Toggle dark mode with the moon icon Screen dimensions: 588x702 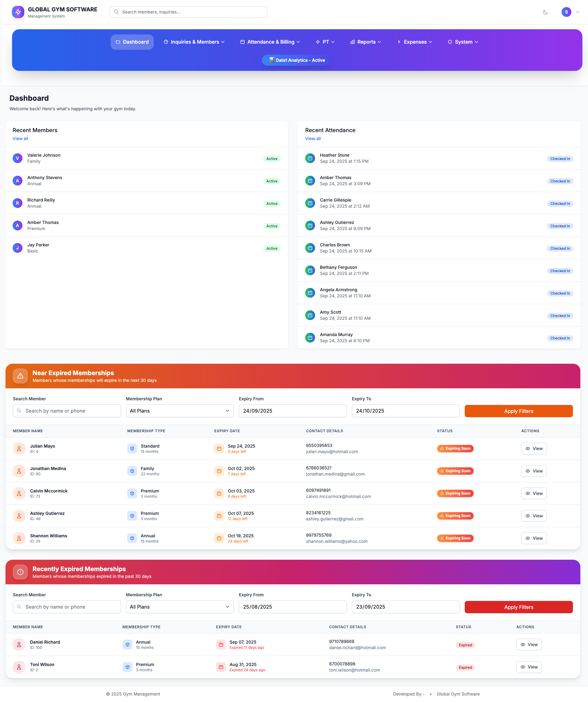[x=546, y=12]
